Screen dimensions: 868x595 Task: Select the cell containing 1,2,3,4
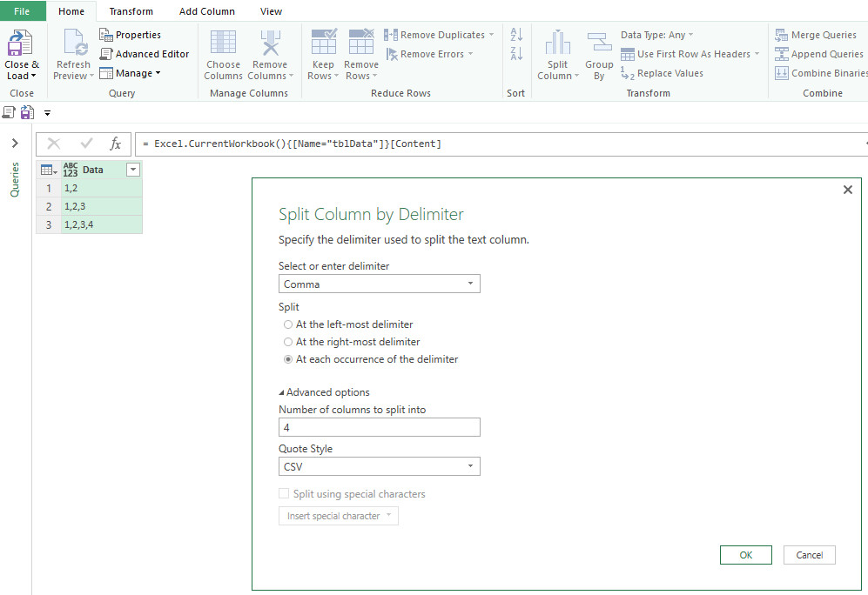click(101, 224)
